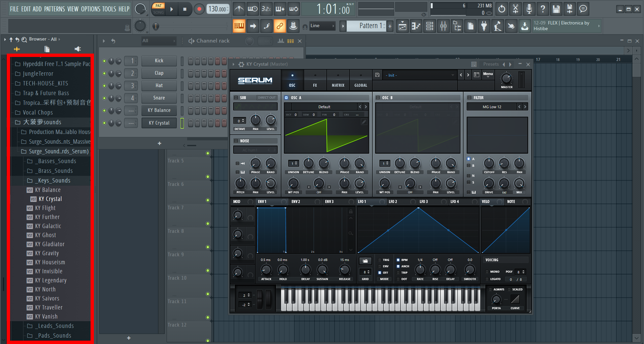This screenshot has width=644, height=344.
Task: Switch to Serum GLOBAL tab
Action: (x=361, y=80)
